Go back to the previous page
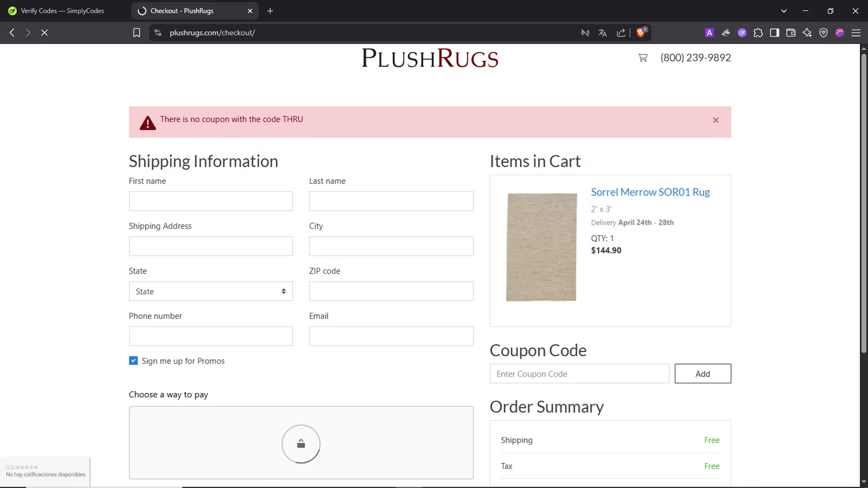 (x=12, y=33)
